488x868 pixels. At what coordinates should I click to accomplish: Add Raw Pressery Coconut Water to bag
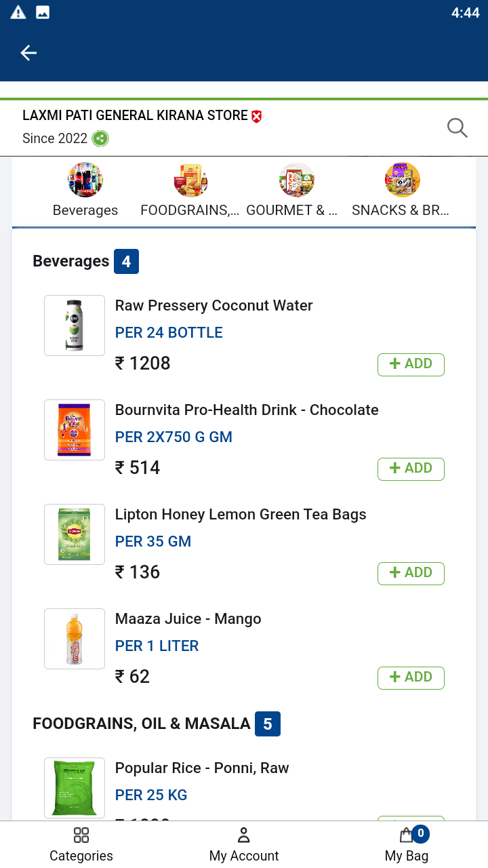pos(411,364)
